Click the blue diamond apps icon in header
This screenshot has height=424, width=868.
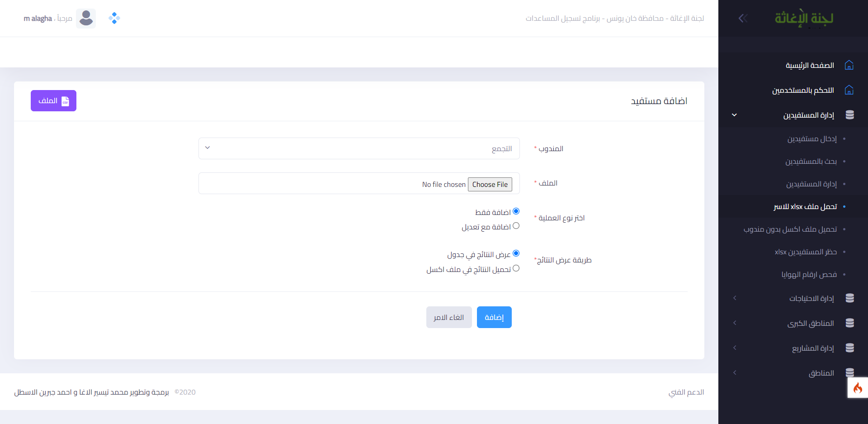[x=114, y=18]
